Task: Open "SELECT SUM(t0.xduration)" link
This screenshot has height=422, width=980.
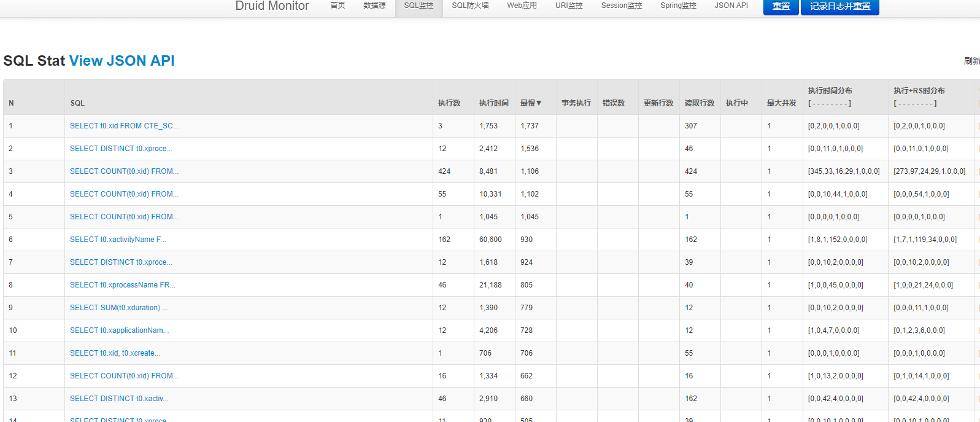Action: (x=119, y=308)
